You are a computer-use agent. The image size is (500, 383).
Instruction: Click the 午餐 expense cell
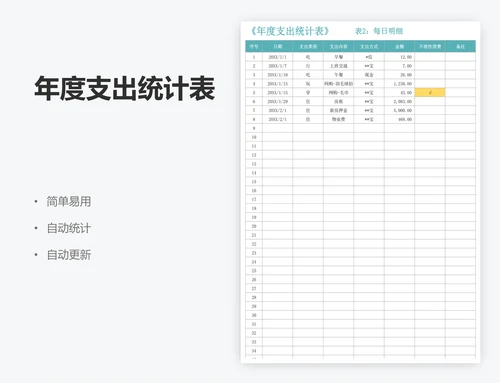pos(339,75)
